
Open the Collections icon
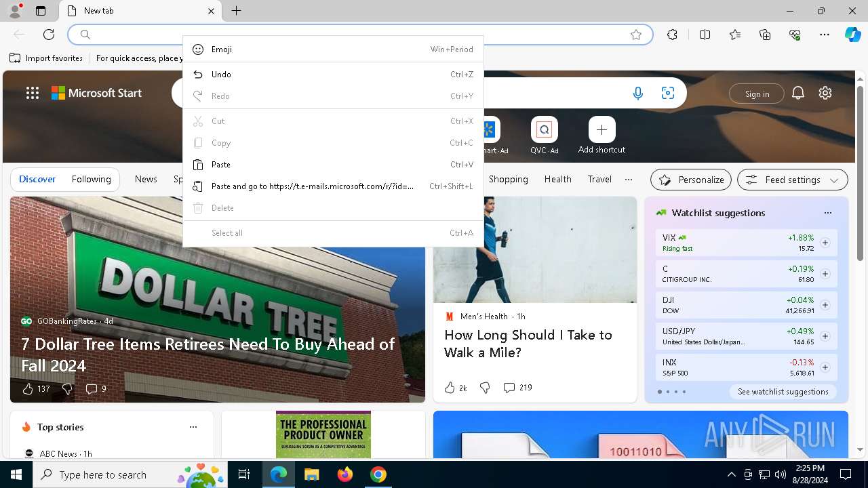[x=765, y=35]
